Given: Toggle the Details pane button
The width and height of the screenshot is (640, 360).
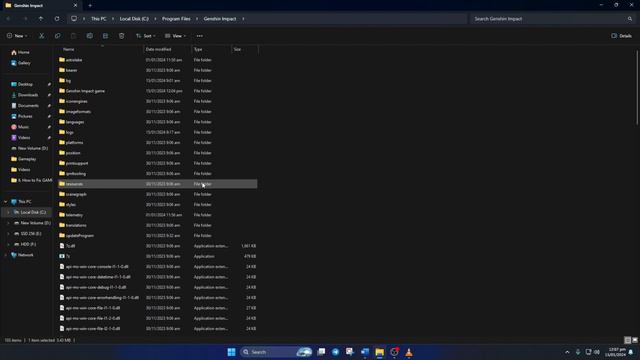Looking at the screenshot, I should (621, 36).
